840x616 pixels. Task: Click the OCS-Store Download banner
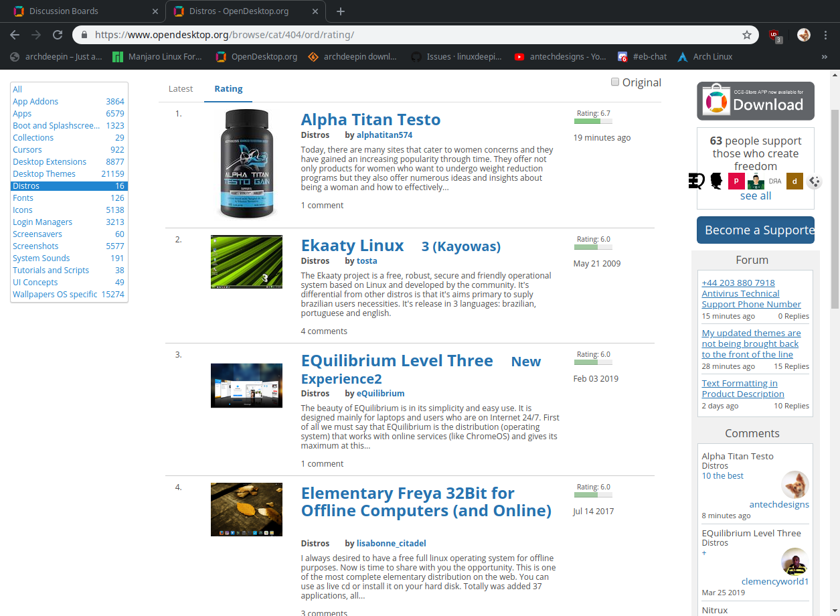point(756,101)
